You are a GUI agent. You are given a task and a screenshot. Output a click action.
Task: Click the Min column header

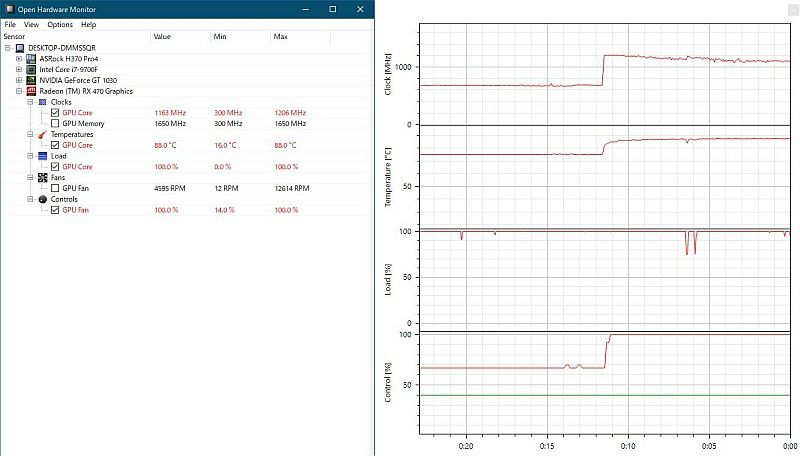[240, 37]
